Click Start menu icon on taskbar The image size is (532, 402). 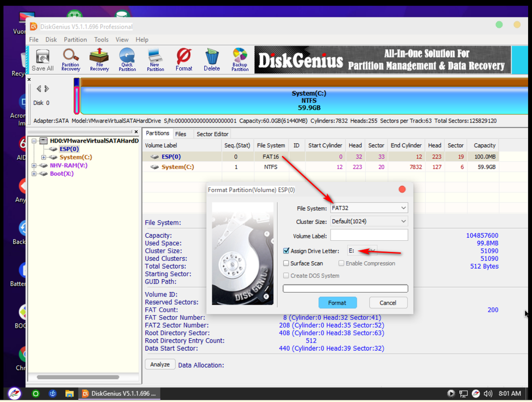tap(15, 393)
